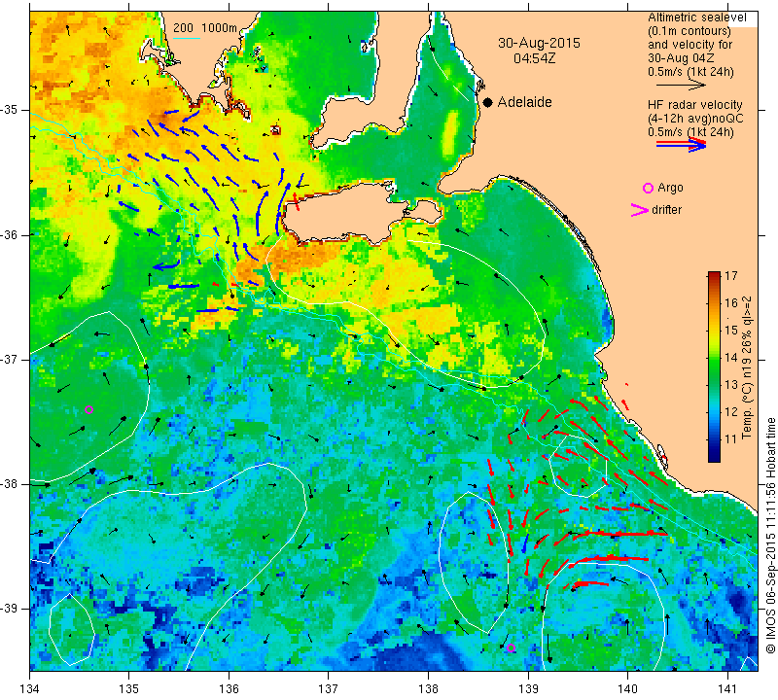Viewport: 778px width, 700px height.
Task: Click the Altimetric sealevel legend heading
Action: (696, 17)
